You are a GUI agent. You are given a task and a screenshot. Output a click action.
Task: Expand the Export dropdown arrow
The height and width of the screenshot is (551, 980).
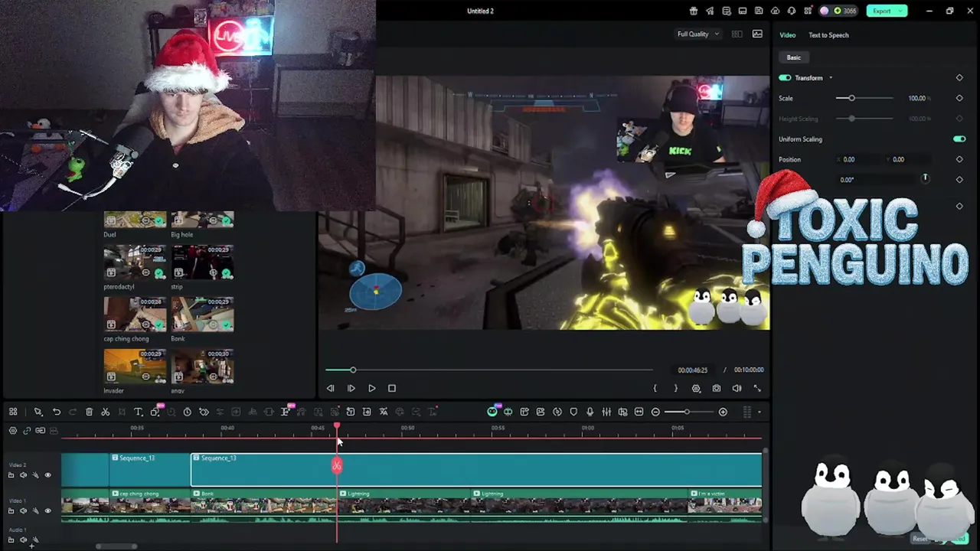click(x=902, y=11)
